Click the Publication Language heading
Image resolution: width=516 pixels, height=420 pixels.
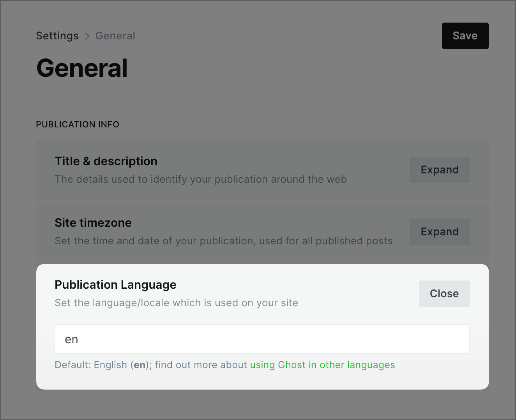115,285
